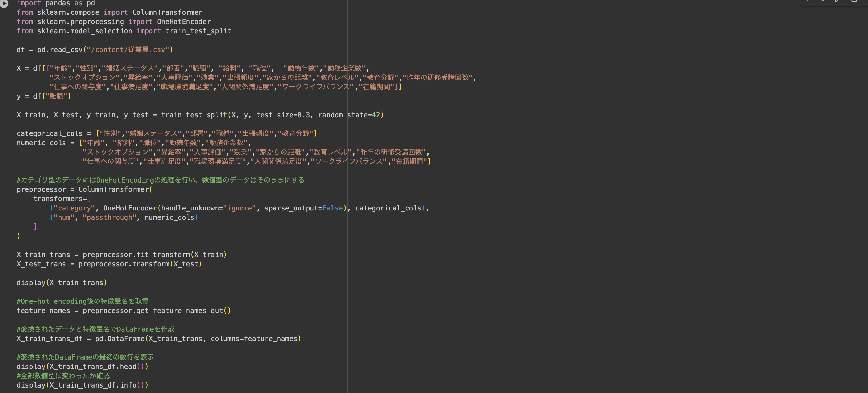
Task: Click the "passthrough" string in transformers
Action: click(109, 218)
